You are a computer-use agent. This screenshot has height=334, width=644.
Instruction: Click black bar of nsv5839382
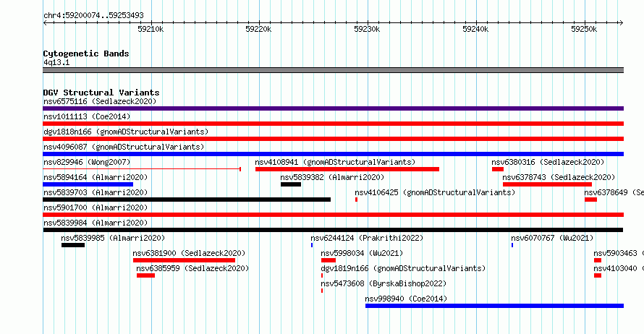tap(291, 184)
